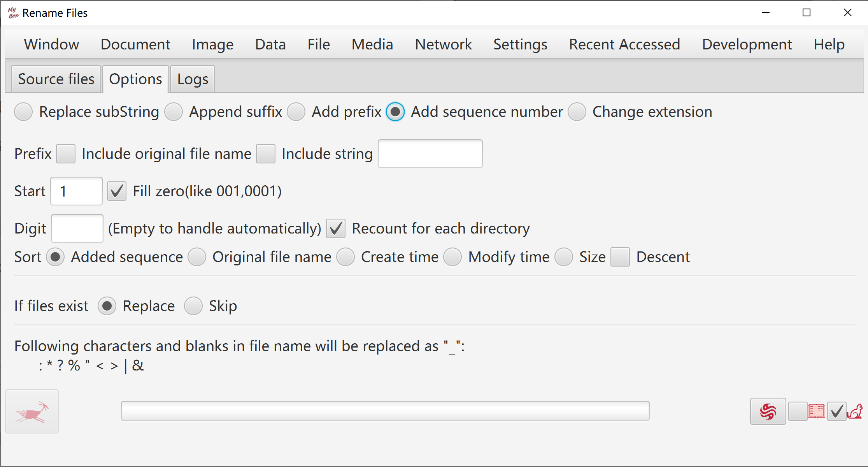The width and height of the screenshot is (868, 467).
Task: Uncheck Recount for each directory
Action: coord(336,228)
